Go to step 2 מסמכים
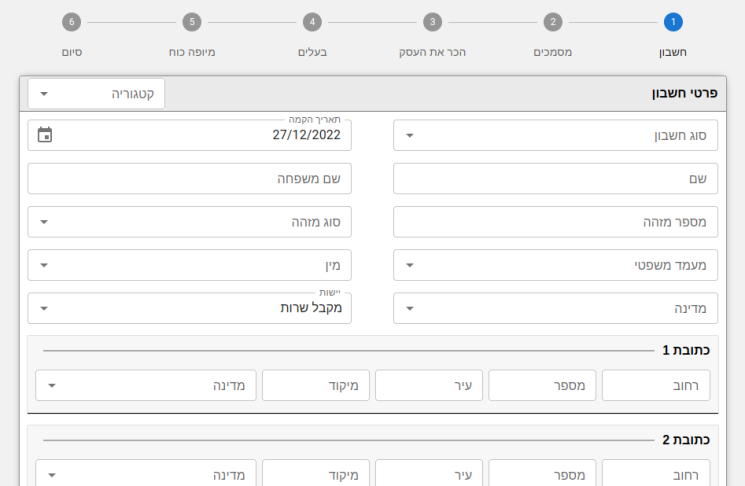This screenshot has height=486, width=745. click(553, 22)
